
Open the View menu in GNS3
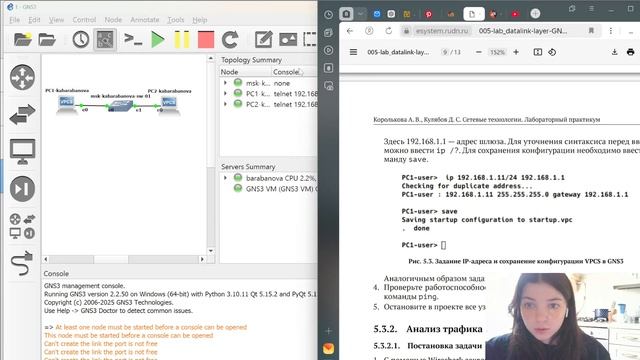56,20
